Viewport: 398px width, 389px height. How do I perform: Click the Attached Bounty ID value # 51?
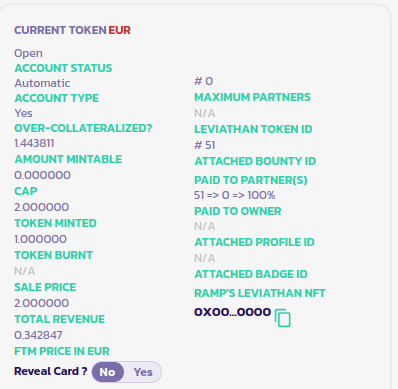(x=205, y=145)
